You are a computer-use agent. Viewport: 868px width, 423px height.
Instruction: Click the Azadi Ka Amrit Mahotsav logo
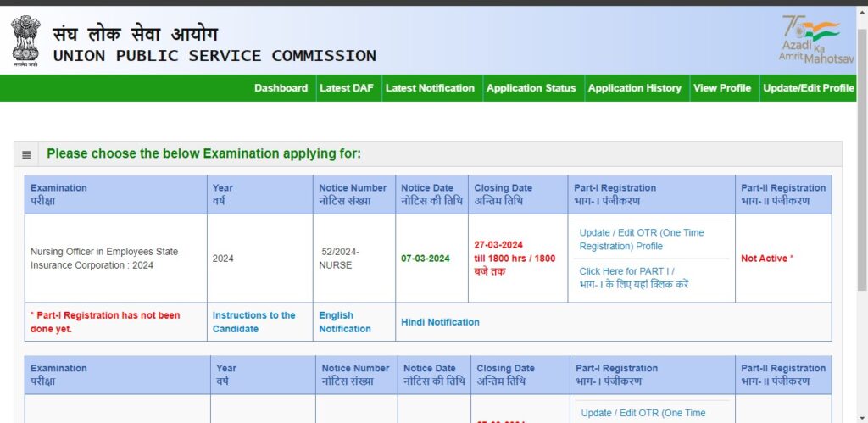tap(816, 39)
